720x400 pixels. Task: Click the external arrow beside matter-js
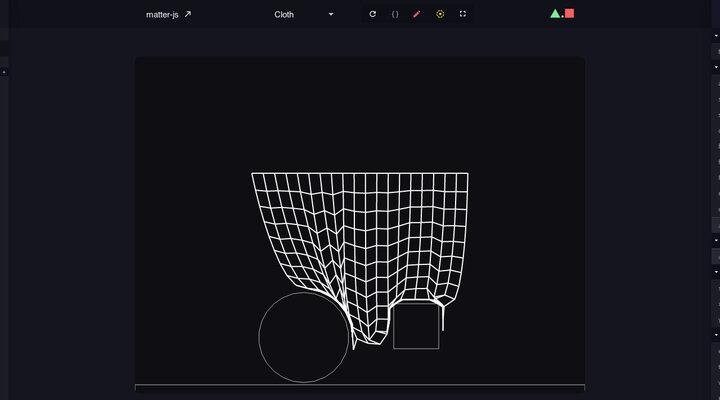click(x=187, y=14)
